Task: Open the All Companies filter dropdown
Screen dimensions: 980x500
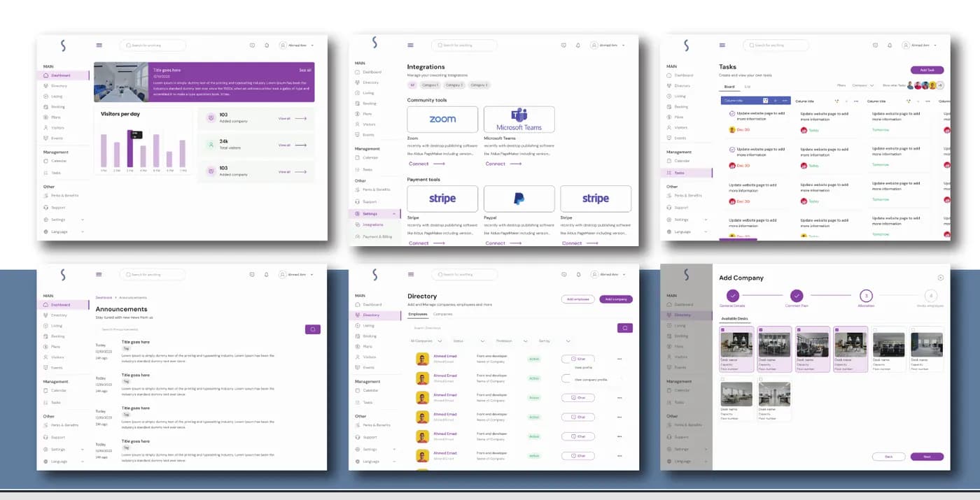Action: point(427,341)
